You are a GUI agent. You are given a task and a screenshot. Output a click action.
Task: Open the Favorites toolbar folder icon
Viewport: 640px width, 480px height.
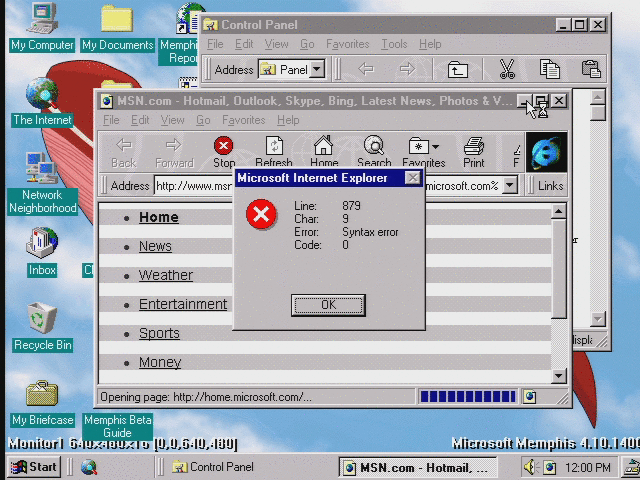[x=418, y=146]
